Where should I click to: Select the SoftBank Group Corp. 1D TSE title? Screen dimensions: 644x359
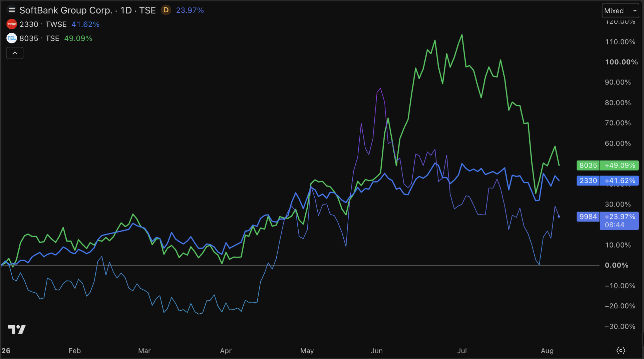click(x=87, y=10)
